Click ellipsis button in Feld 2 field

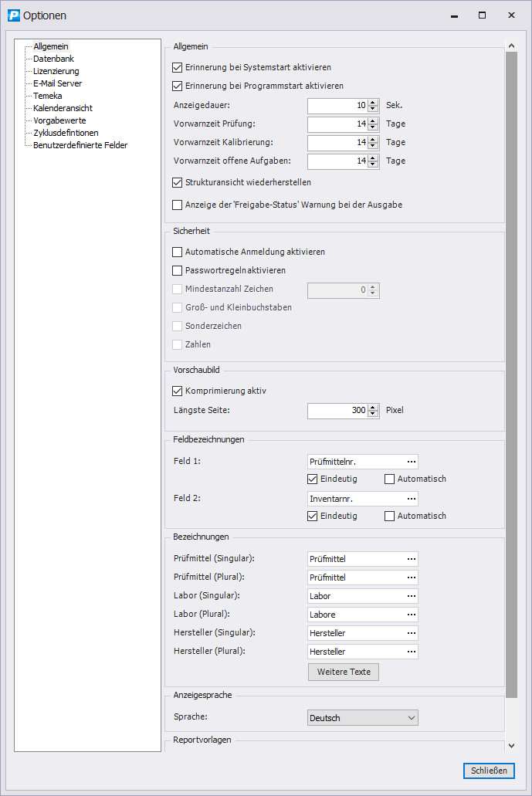(412, 499)
